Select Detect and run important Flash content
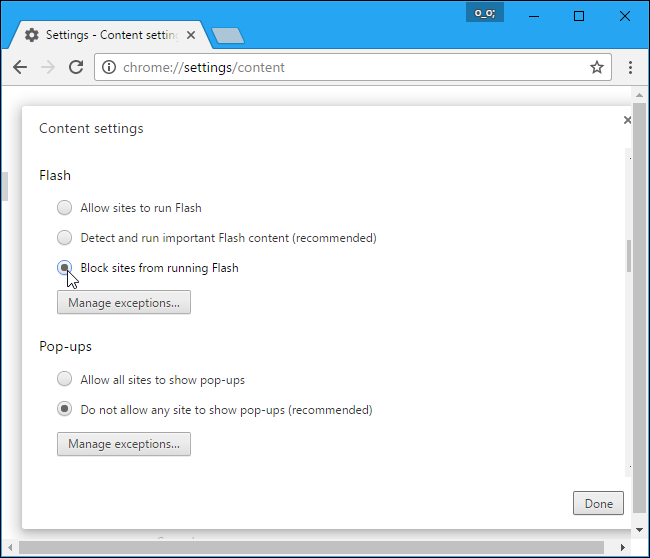The height and width of the screenshot is (558, 650). 64,238
